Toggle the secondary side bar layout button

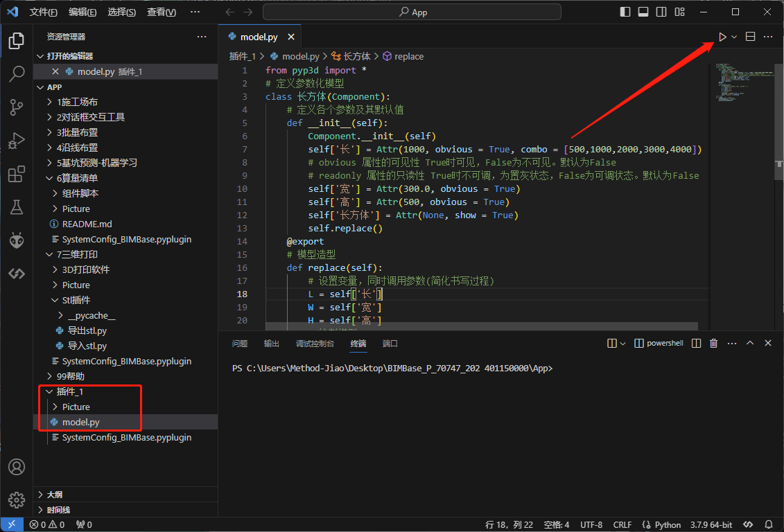(x=661, y=12)
